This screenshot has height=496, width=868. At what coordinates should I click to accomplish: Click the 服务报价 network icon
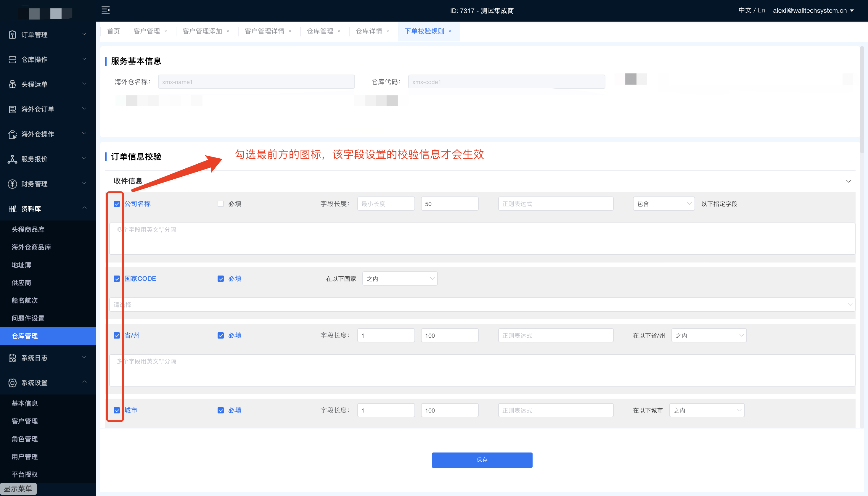pos(12,159)
